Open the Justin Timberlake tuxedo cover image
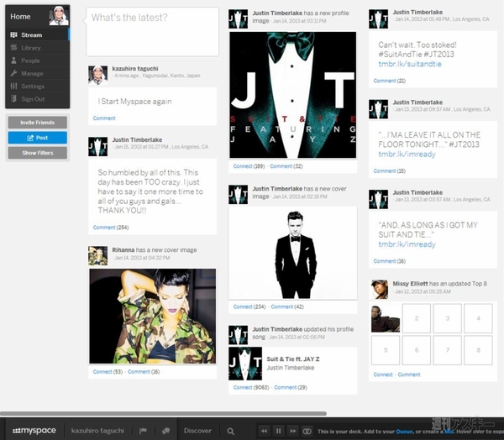504x440 pixels. coord(293,254)
